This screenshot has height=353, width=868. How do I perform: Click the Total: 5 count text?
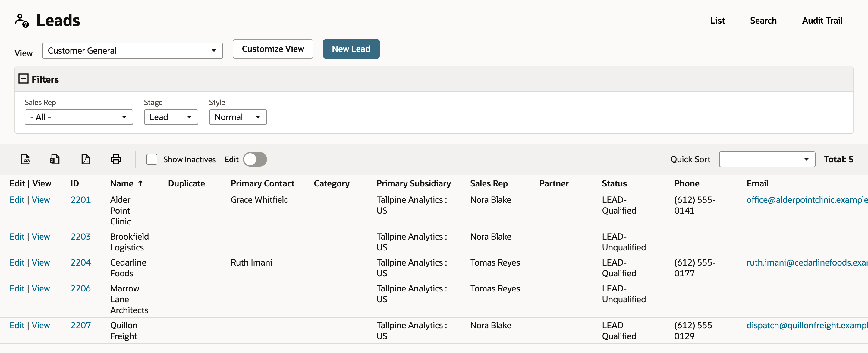(838, 159)
